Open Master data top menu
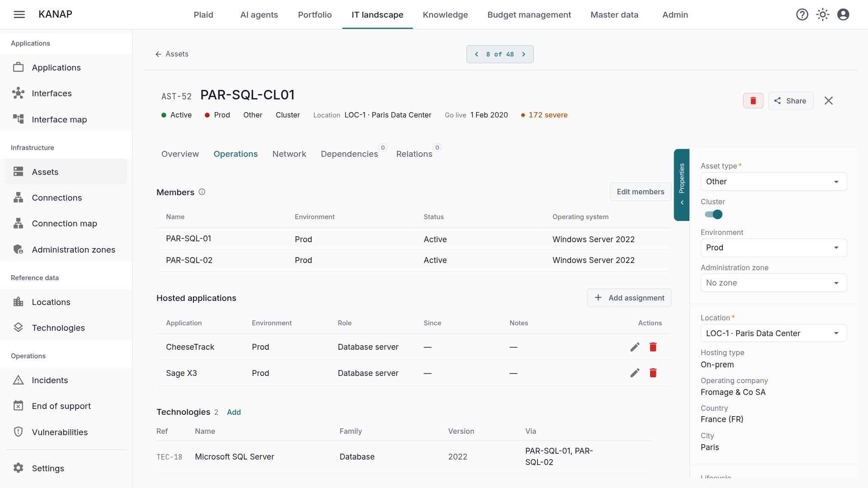Screen dimensions: 868x488 pos(614,14)
